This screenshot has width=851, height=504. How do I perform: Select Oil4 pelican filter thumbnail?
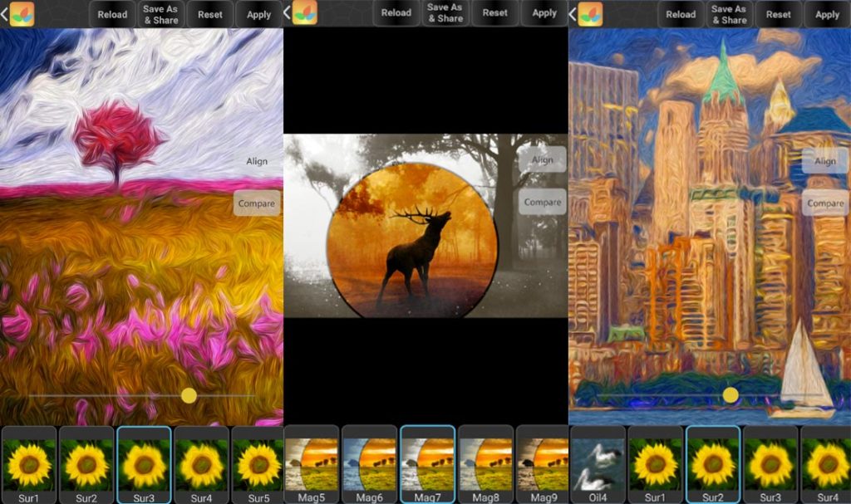tap(598, 465)
